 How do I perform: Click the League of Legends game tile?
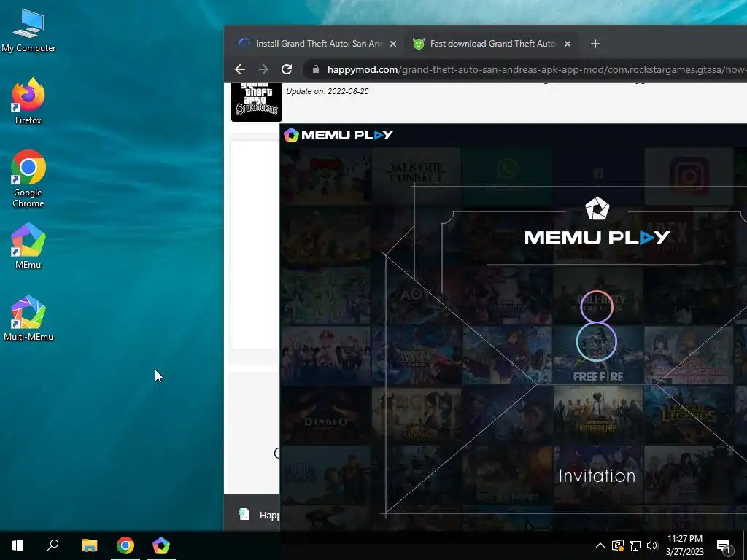pyautogui.click(x=689, y=415)
